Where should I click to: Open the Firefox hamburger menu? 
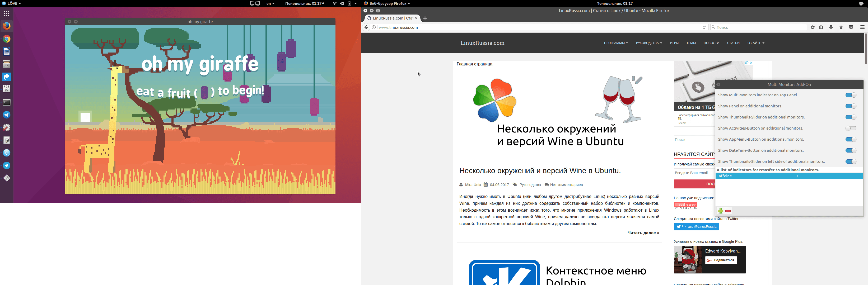click(x=862, y=27)
